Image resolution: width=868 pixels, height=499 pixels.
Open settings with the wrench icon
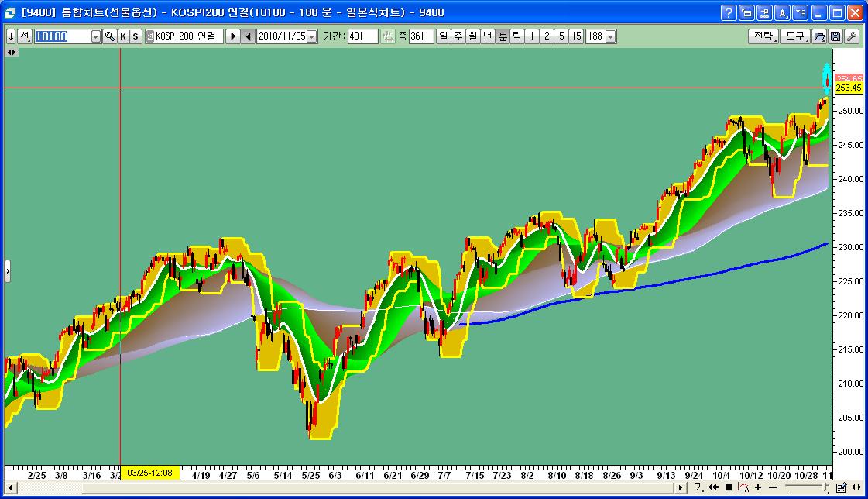(851, 36)
